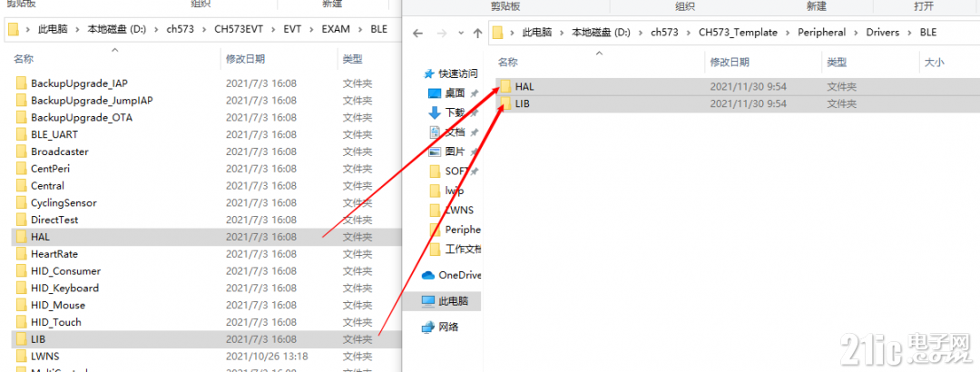The image size is (980, 372).
Task: Select HID_Keyboard folder name
Action: (65, 289)
